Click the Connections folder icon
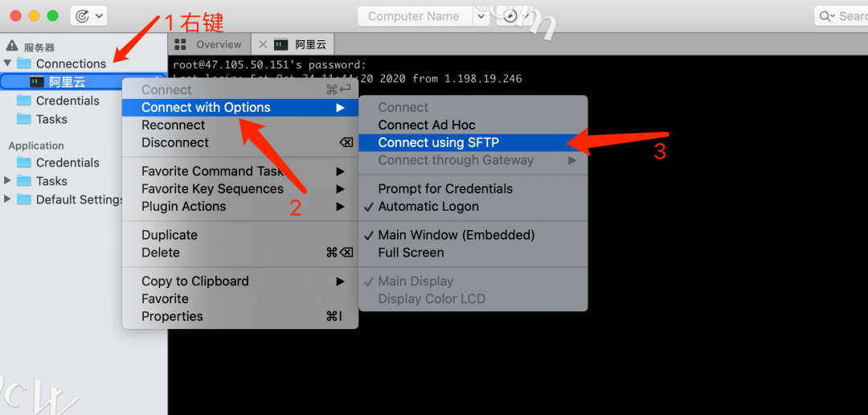This screenshot has height=415, width=868. click(x=24, y=64)
